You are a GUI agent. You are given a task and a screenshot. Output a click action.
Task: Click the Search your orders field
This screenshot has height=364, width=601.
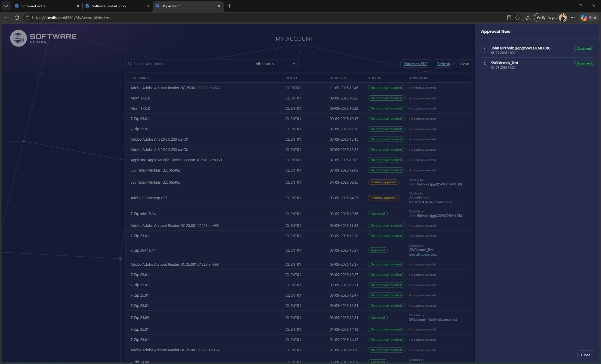point(187,64)
